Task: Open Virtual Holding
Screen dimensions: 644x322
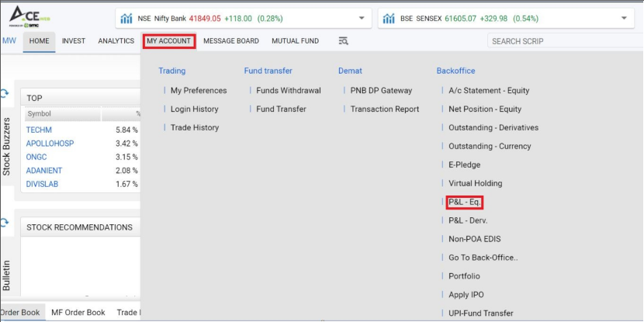Action: [475, 183]
